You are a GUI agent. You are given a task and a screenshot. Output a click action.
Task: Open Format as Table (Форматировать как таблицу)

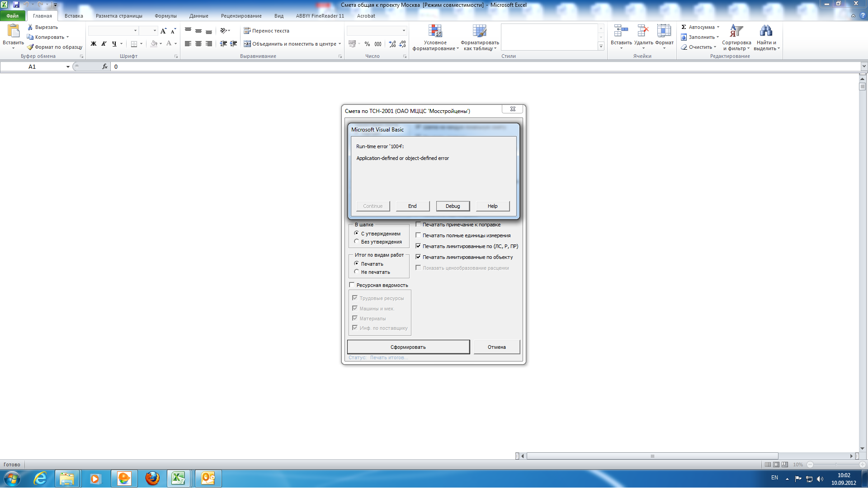(x=480, y=38)
